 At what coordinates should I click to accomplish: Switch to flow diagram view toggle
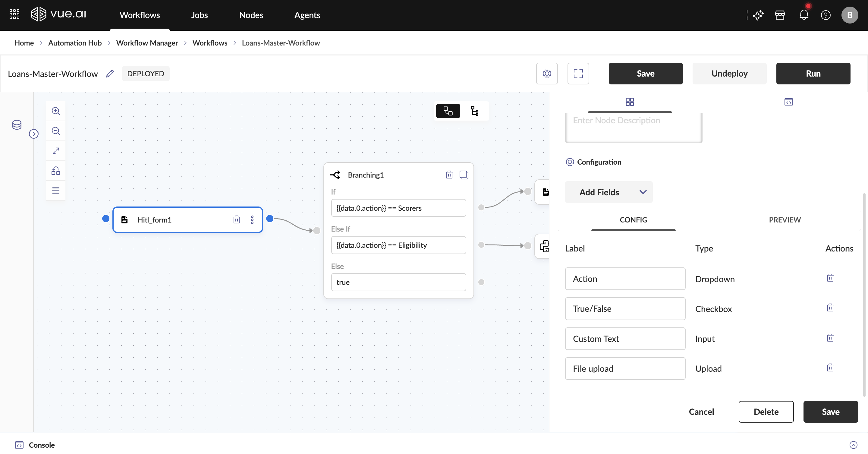pos(448,111)
